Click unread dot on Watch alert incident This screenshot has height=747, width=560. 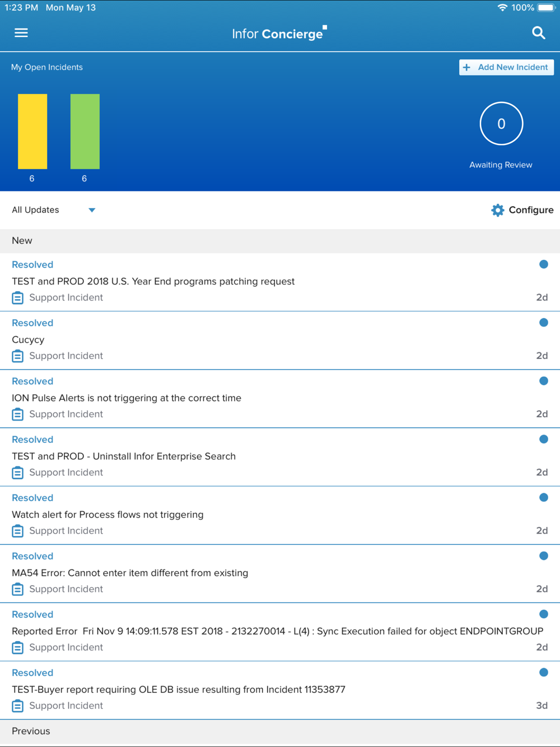pyautogui.click(x=543, y=497)
